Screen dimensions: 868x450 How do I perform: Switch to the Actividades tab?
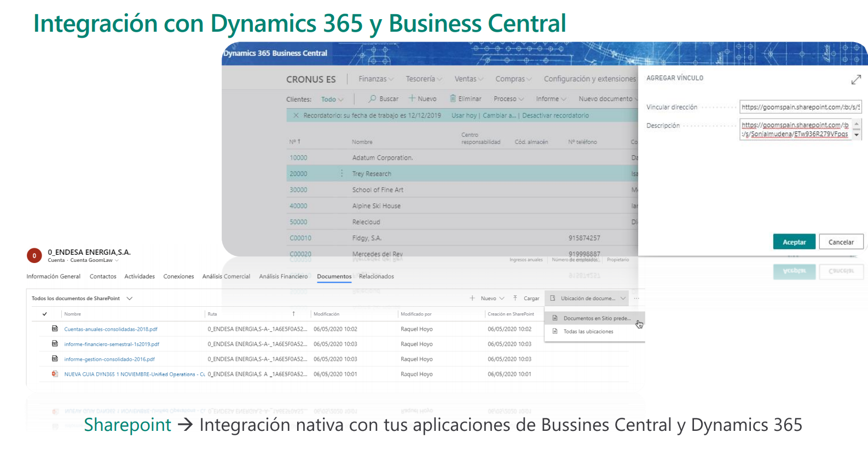point(140,276)
